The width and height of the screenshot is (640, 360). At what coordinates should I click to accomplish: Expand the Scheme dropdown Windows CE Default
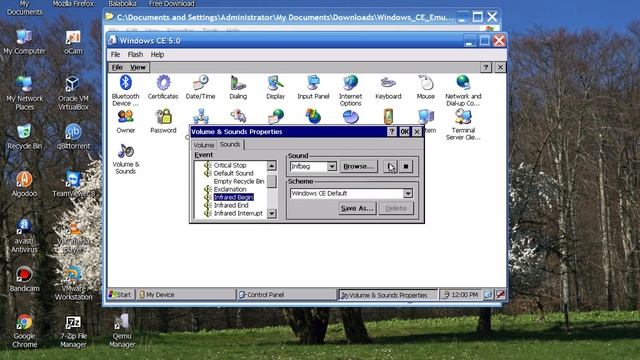[408, 193]
